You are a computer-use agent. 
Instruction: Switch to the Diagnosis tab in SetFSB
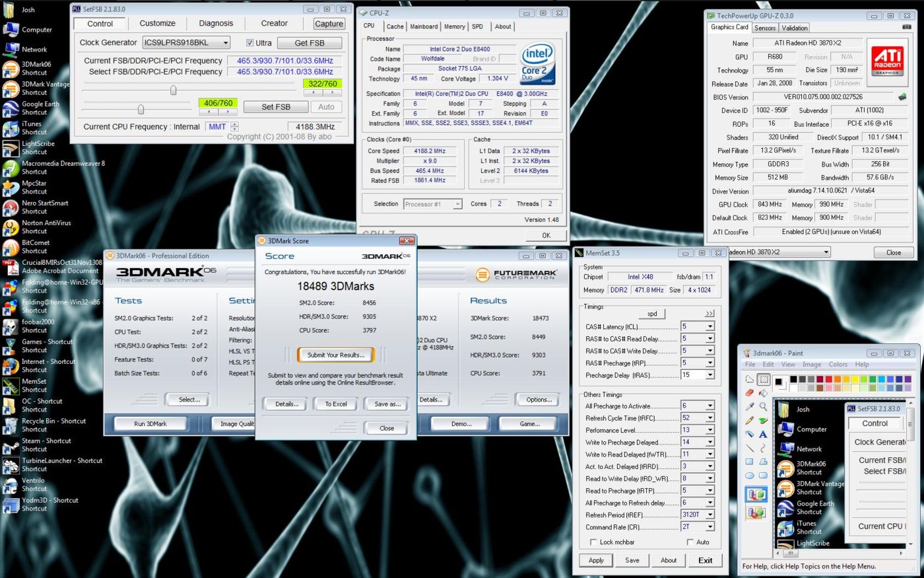click(x=216, y=23)
